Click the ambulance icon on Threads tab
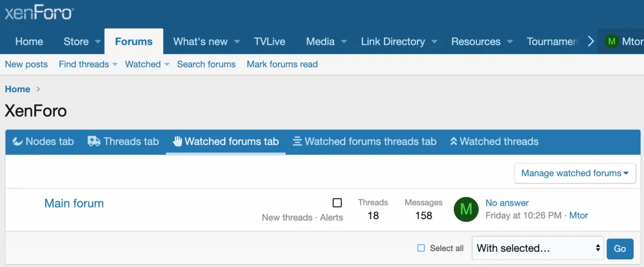 click(x=94, y=142)
